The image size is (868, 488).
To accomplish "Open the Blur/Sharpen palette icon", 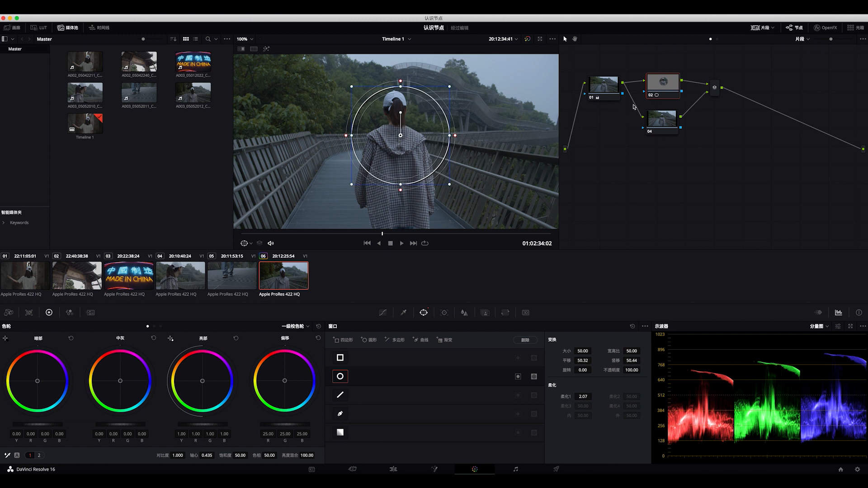I will 464,313.
